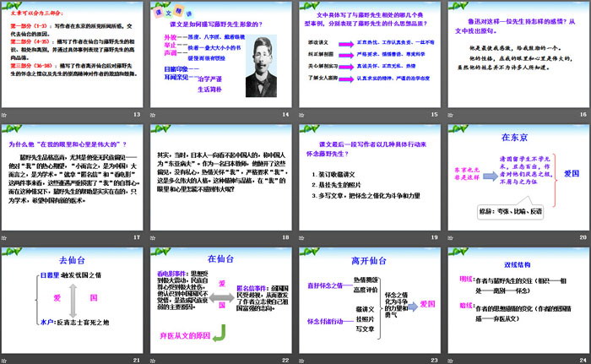Image resolution: width=591 pixels, height=364 pixels.
Task: Click the animation star icon under slide 17
Action: 4,238
